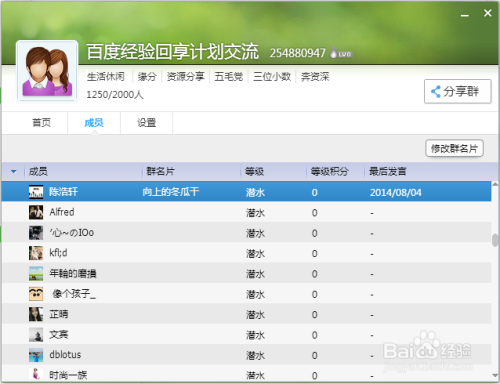This screenshot has width=500, height=384.
Task: Minimize the group window
Action: [x=465, y=15]
